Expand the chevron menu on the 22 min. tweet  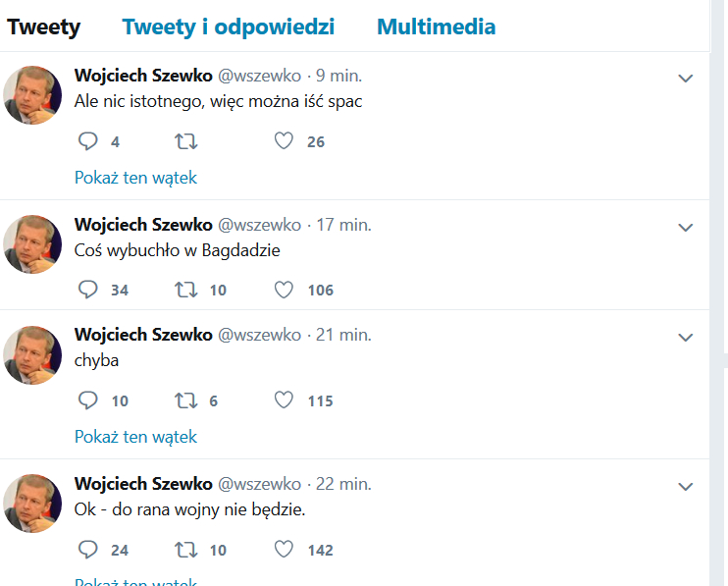tap(686, 487)
